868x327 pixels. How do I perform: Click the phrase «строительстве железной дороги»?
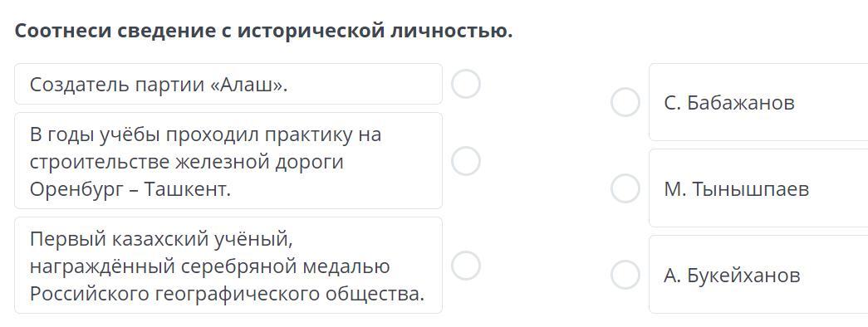[187, 162]
